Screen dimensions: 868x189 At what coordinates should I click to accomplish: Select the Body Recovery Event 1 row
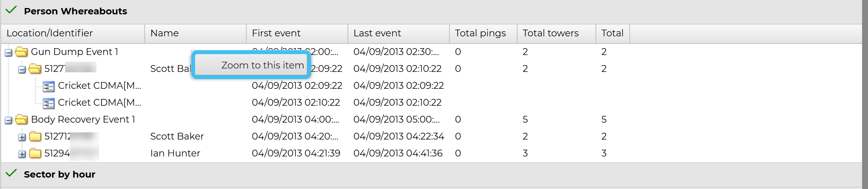83,120
